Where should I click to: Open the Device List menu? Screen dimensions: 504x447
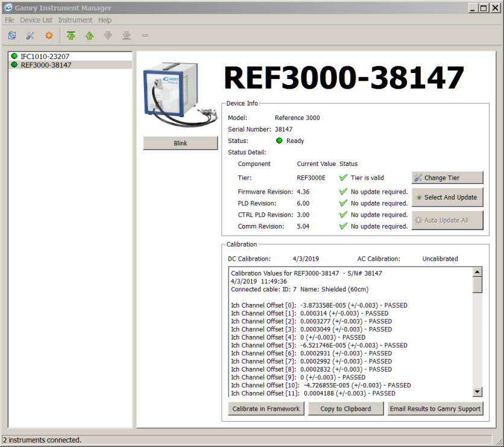(x=36, y=20)
